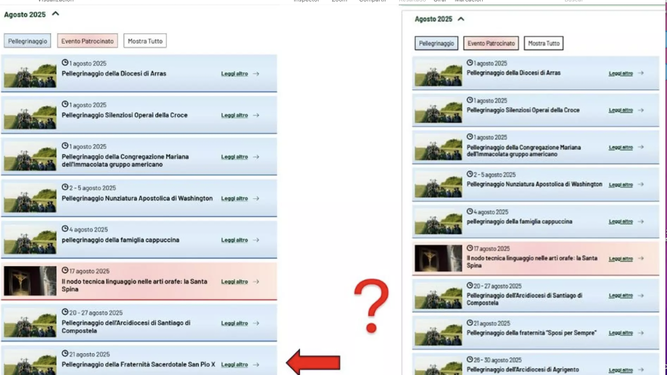
Task: Toggle the right panel Evento Patrocinato filter
Action: tap(491, 43)
